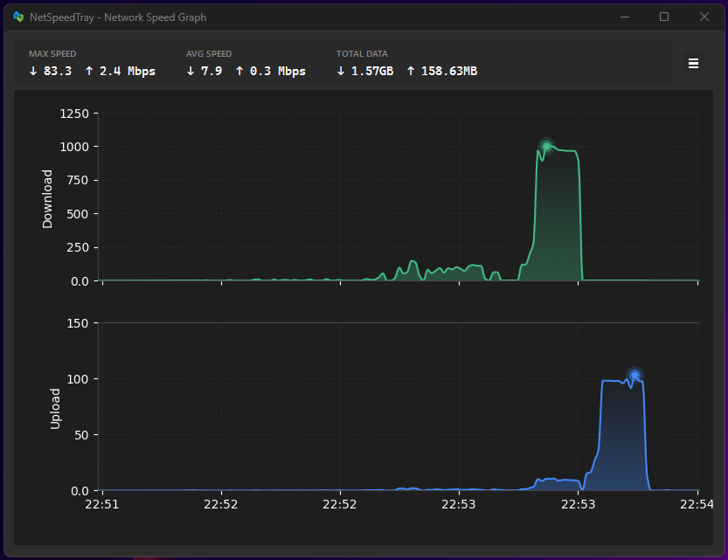
Task: Click the MAX SPEED label
Action: [52, 54]
